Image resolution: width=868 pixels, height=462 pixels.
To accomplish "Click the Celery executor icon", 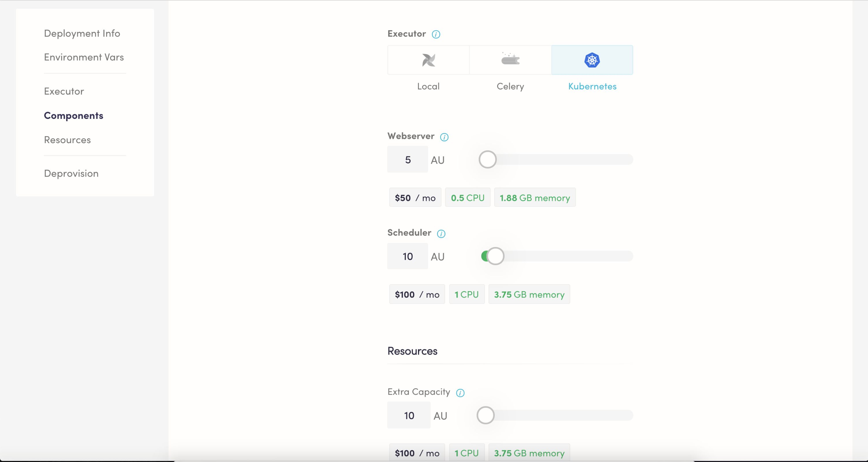I will [510, 60].
